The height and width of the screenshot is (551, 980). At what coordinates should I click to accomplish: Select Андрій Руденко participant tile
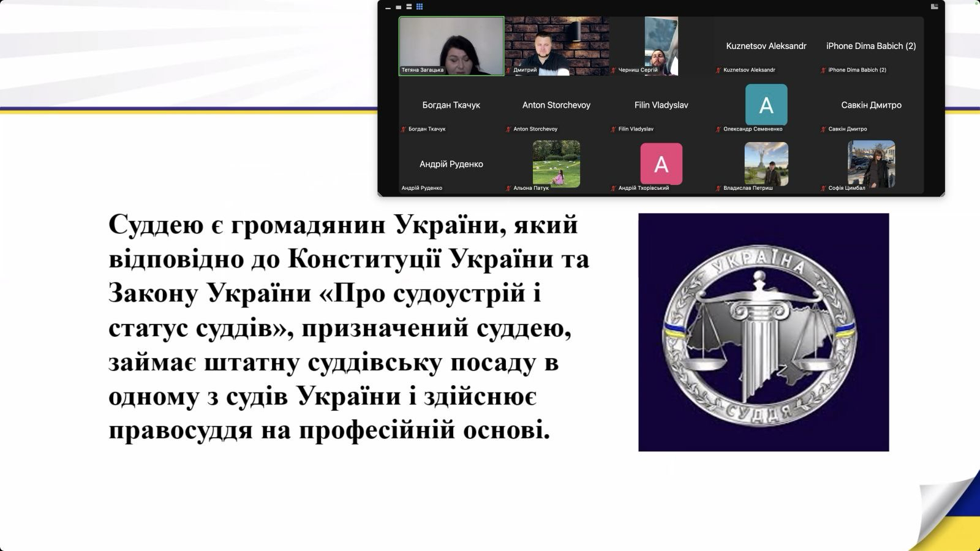point(451,164)
